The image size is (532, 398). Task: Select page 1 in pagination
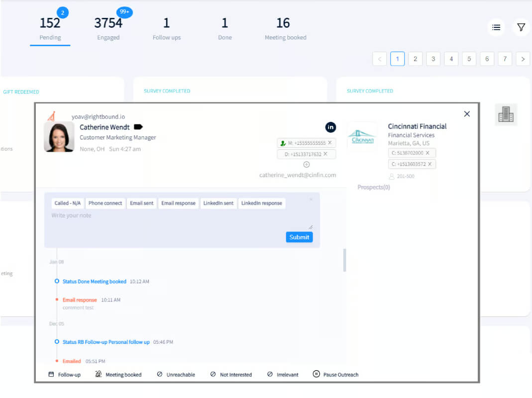[x=397, y=59]
